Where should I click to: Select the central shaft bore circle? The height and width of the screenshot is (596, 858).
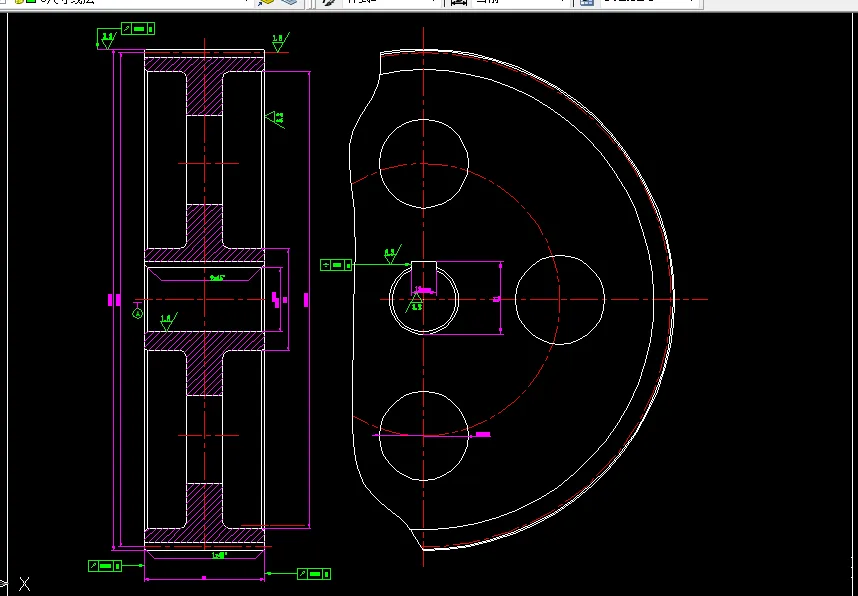click(x=424, y=299)
